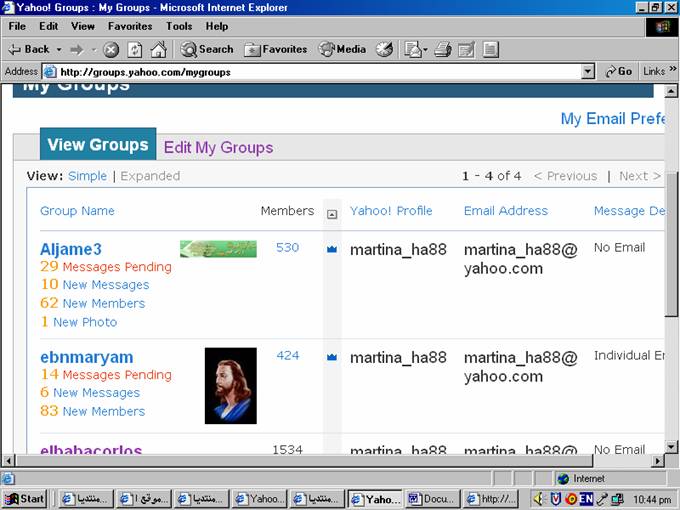This screenshot has width=680, height=510.
Task: Open the Favorites menu
Action: [x=130, y=26]
